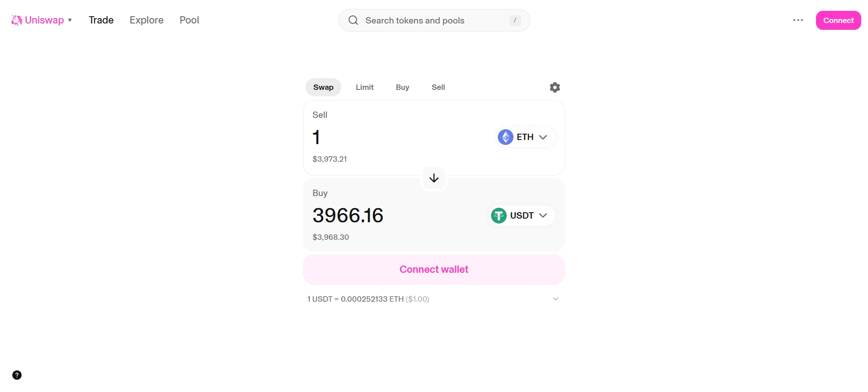This screenshot has height=392, width=868.
Task: Switch to the Limit tab
Action: click(365, 87)
